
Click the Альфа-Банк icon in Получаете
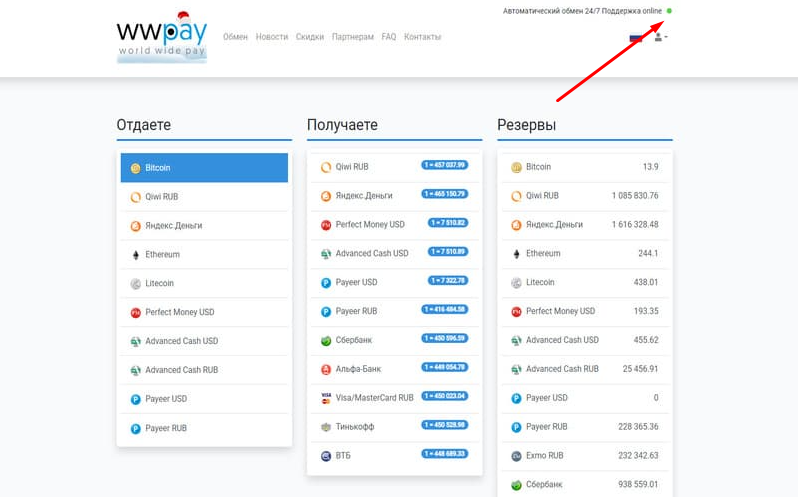coord(326,369)
